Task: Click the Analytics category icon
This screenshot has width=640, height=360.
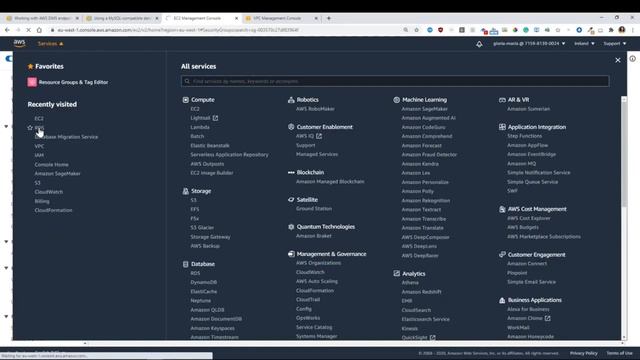Action: point(396,273)
